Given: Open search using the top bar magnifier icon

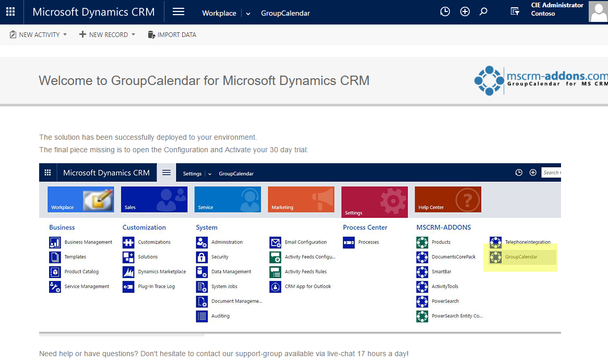Looking at the screenshot, I should [483, 11].
